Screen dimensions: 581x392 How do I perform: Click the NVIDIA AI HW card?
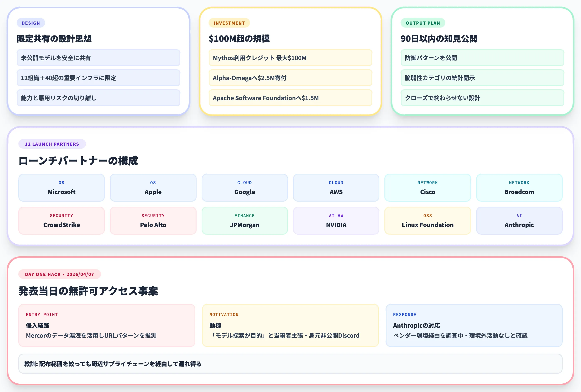336,220
